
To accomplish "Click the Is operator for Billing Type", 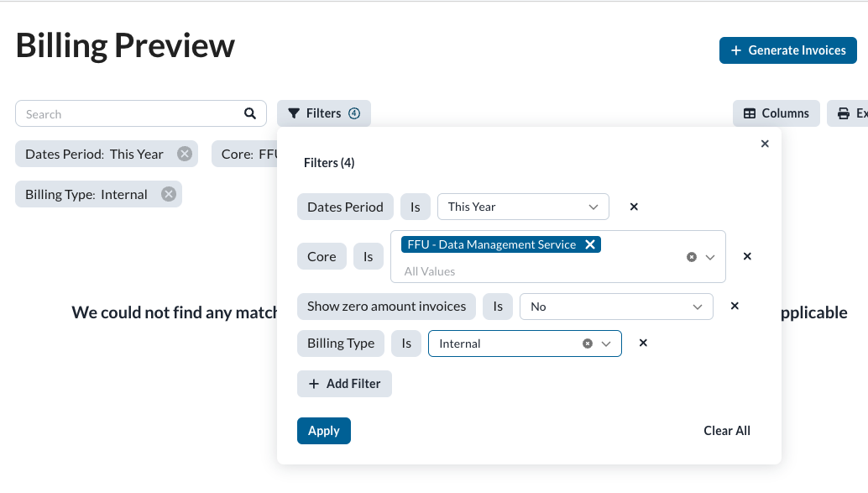I will click(x=406, y=344).
